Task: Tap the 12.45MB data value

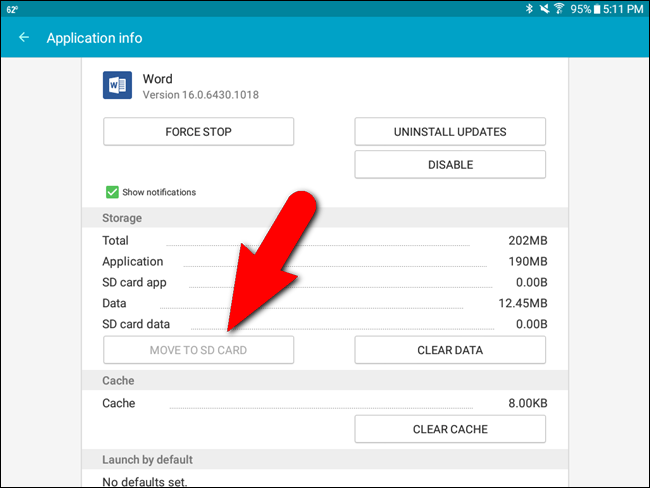Action: click(x=523, y=303)
